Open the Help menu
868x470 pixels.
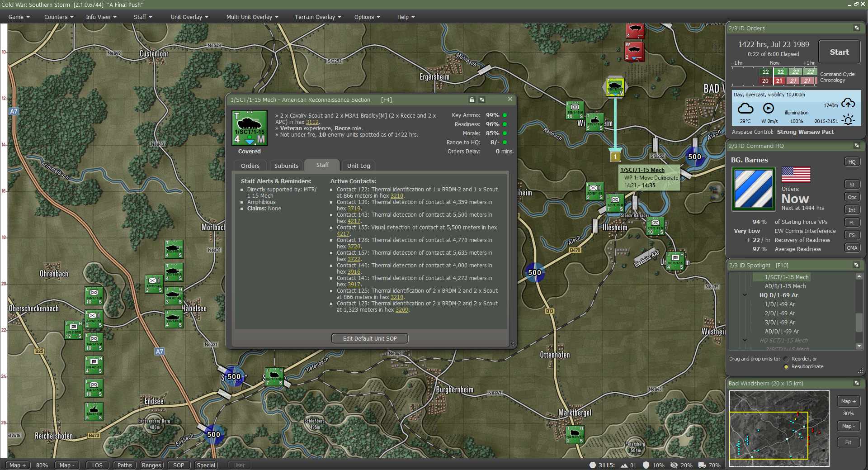click(406, 17)
